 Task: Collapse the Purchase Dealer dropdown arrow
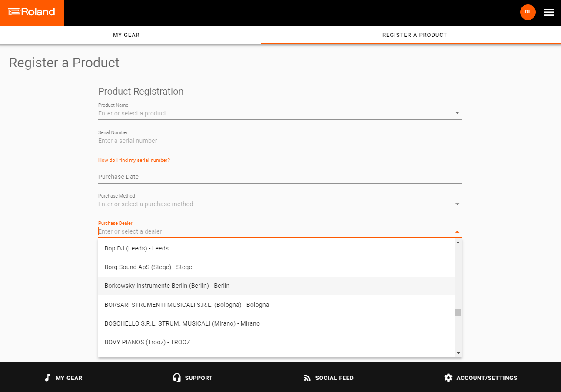[x=457, y=231]
